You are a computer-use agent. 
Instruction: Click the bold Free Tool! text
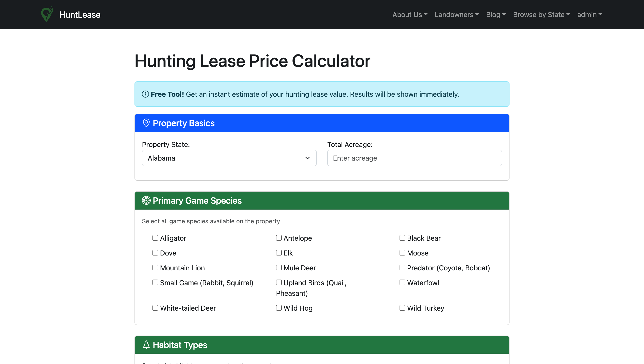pyautogui.click(x=167, y=94)
